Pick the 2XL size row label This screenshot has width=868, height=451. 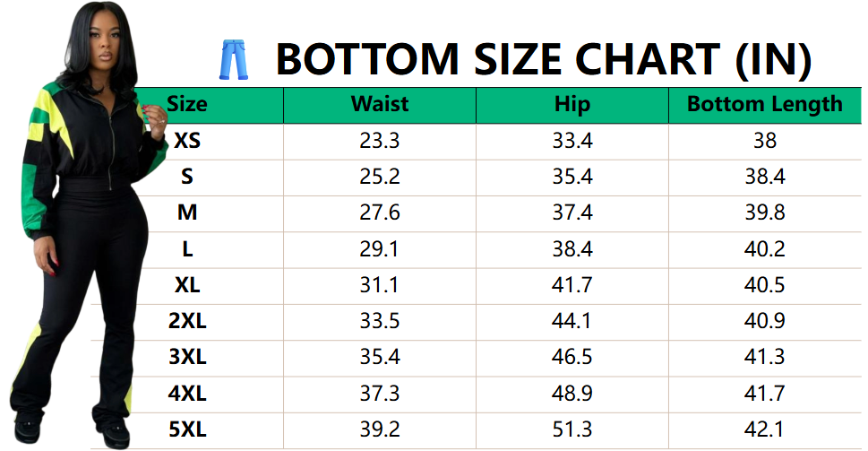[x=187, y=321]
